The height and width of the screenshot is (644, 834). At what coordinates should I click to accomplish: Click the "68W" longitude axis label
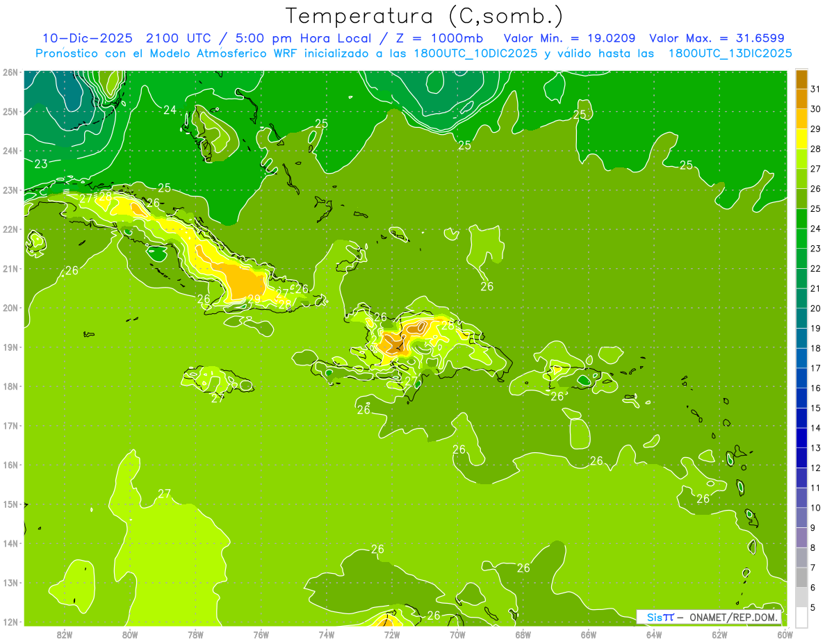[x=523, y=635]
